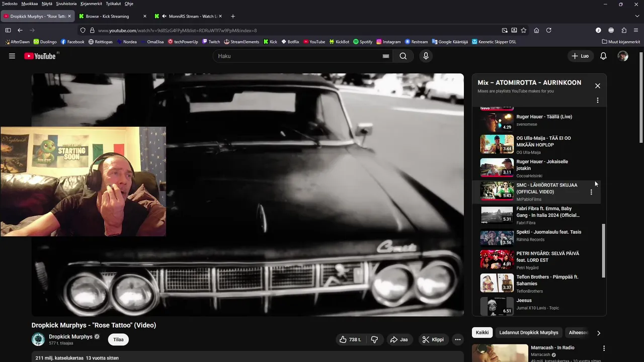Toggle the browser sidebar icon
The width and height of the screenshot is (644, 362).
pos(8,30)
